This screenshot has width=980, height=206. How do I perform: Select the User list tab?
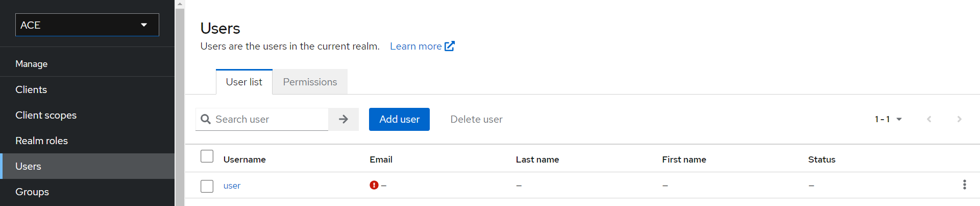pos(244,82)
